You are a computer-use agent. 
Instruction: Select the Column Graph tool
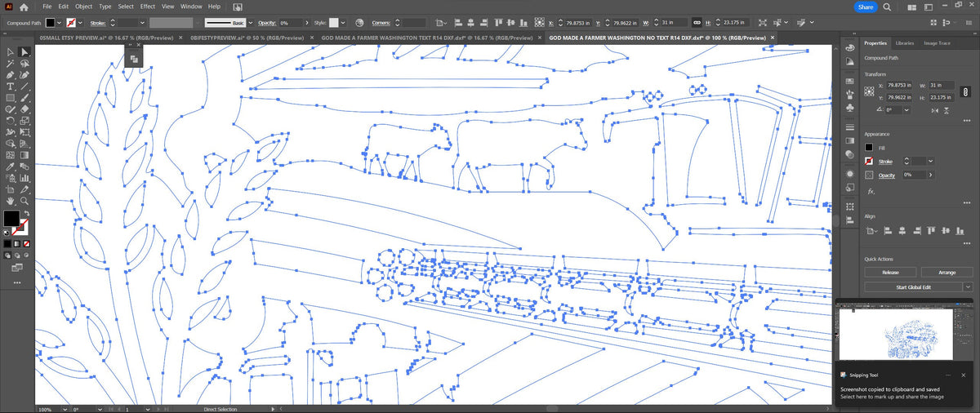point(24,178)
